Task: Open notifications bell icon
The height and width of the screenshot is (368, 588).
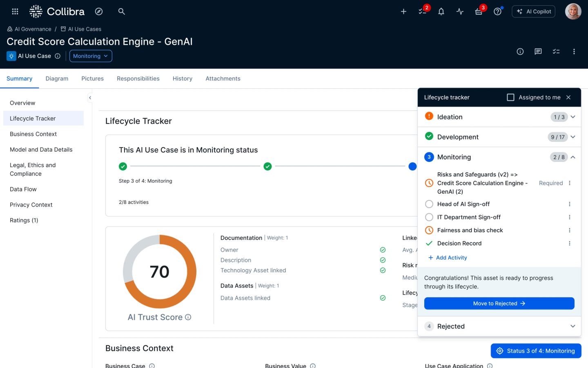Action: pos(441,11)
